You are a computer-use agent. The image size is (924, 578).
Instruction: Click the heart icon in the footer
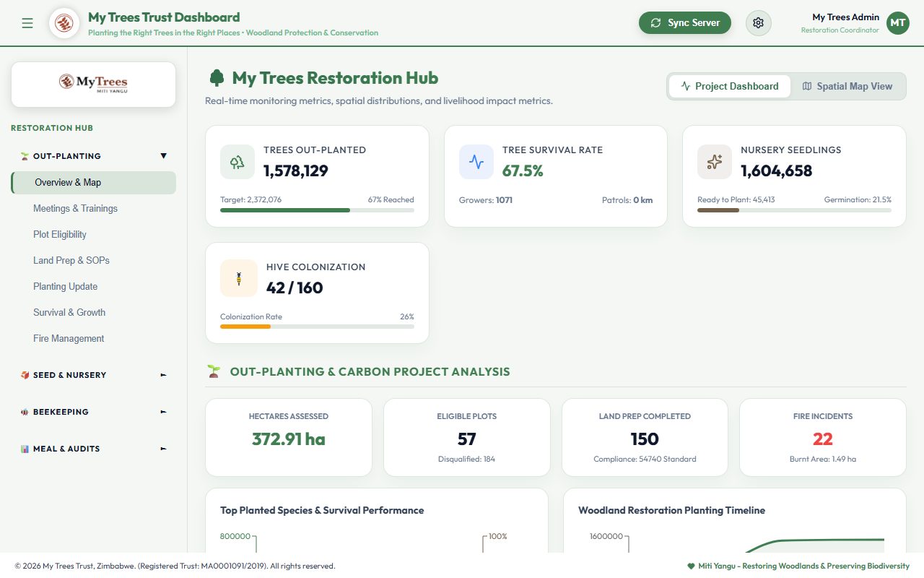pyautogui.click(x=691, y=566)
